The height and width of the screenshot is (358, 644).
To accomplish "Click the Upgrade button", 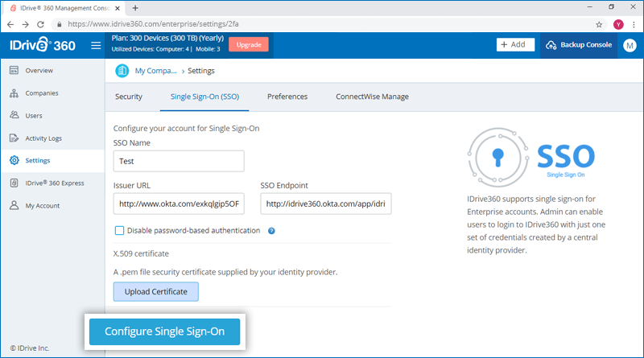I will pyautogui.click(x=249, y=45).
